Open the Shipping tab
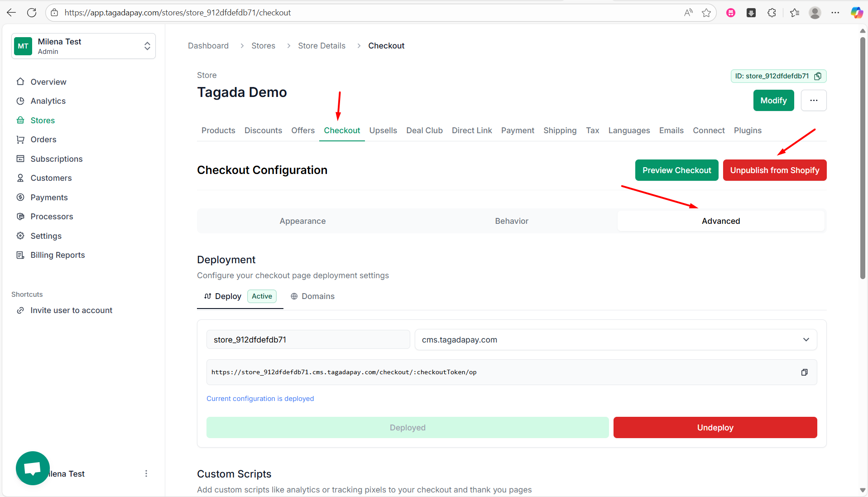Image resolution: width=868 pixels, height=497 pixels. click(x=560, y=130)
